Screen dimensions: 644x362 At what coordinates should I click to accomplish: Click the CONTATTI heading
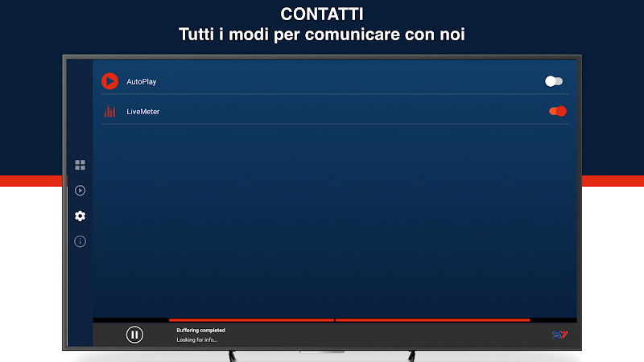tap(322, 14)
